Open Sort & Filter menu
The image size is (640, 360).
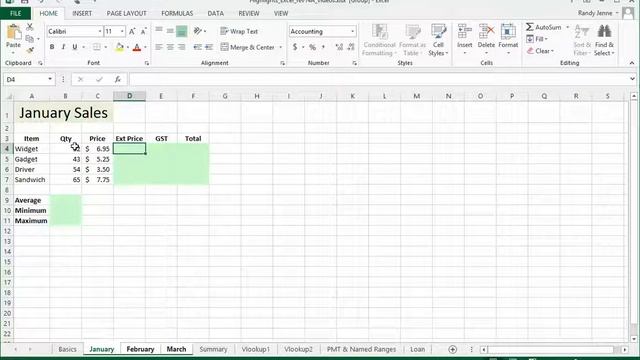[x=582, y=40]
